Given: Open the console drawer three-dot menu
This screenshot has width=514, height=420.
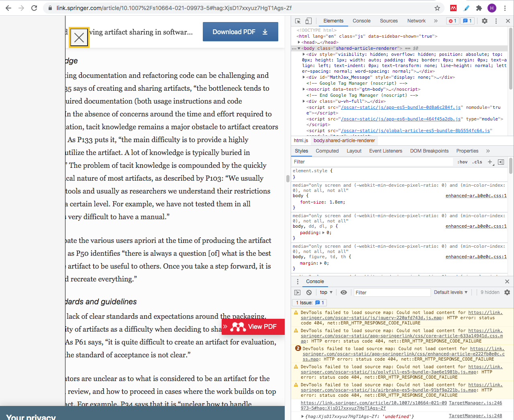Looking at the screenshot, I should click(x=298, y=281).
